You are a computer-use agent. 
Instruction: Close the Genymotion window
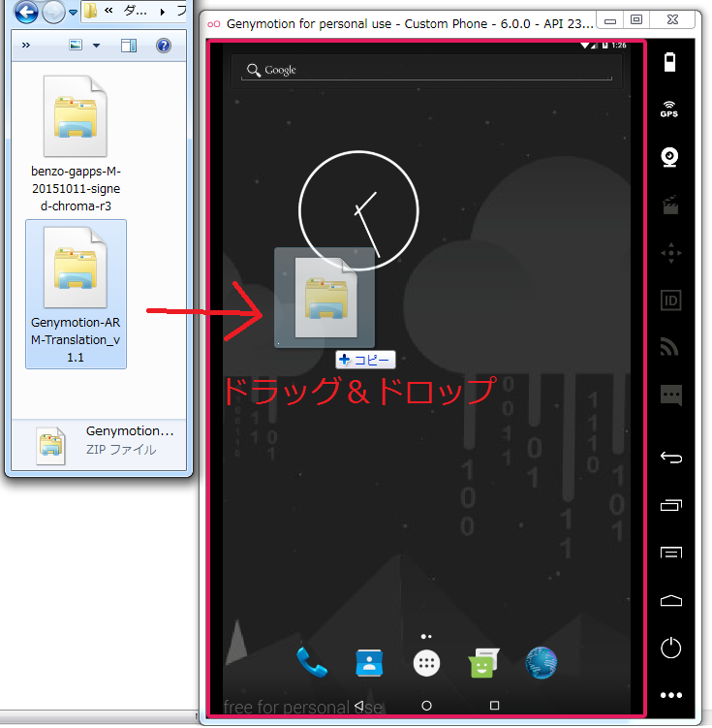pyautogui.click(x=672, y=20)
